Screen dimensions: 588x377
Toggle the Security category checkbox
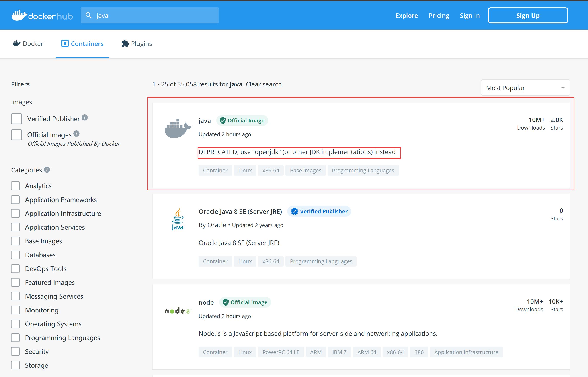click(x=15, y=351)
